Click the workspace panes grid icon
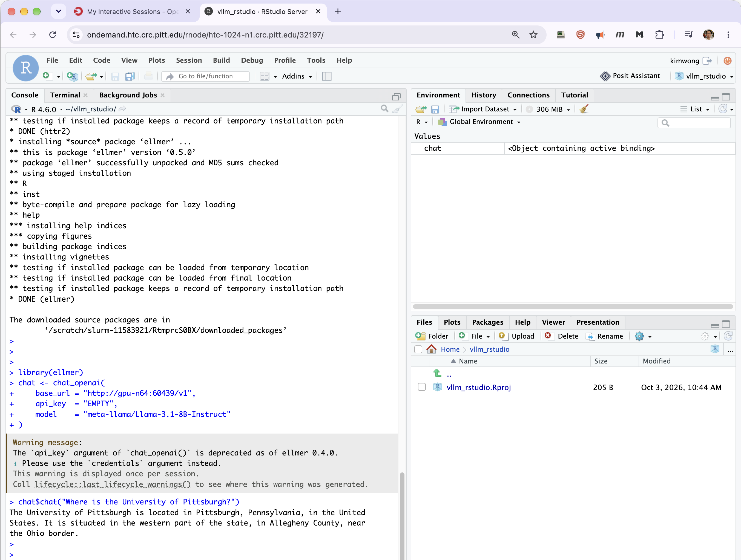The image size is (741, 560). click(265, 76)
